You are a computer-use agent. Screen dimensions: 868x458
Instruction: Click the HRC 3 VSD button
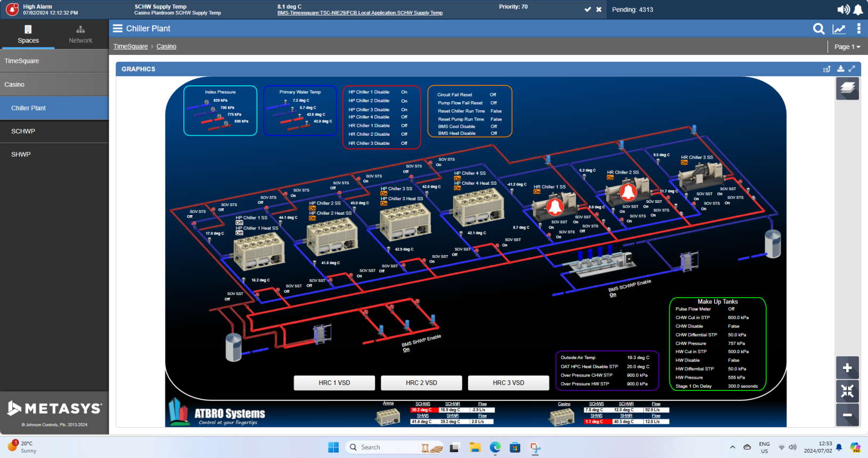(509, 383)
